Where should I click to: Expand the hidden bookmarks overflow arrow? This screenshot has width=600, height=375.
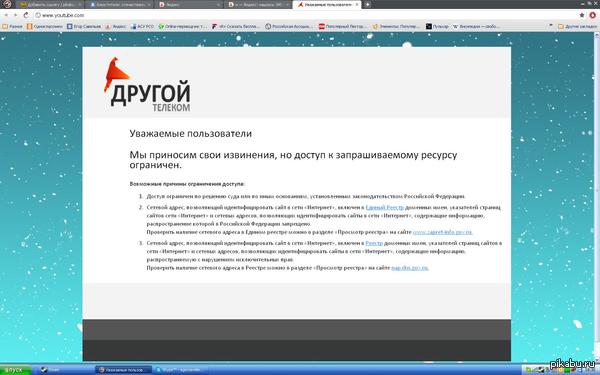tap(551, 26)
